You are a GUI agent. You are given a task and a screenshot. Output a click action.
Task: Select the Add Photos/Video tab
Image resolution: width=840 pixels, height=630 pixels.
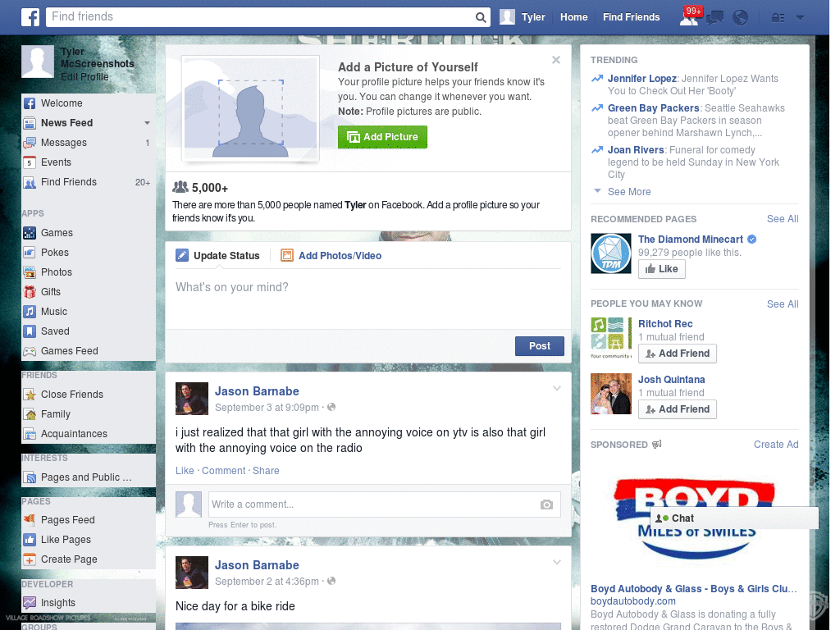click(x=331, y=256)
